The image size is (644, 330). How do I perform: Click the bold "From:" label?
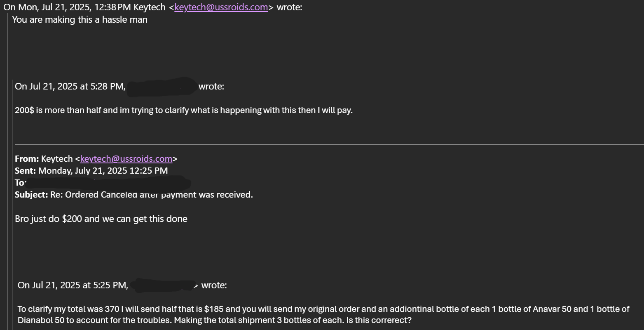coord(27,159)
